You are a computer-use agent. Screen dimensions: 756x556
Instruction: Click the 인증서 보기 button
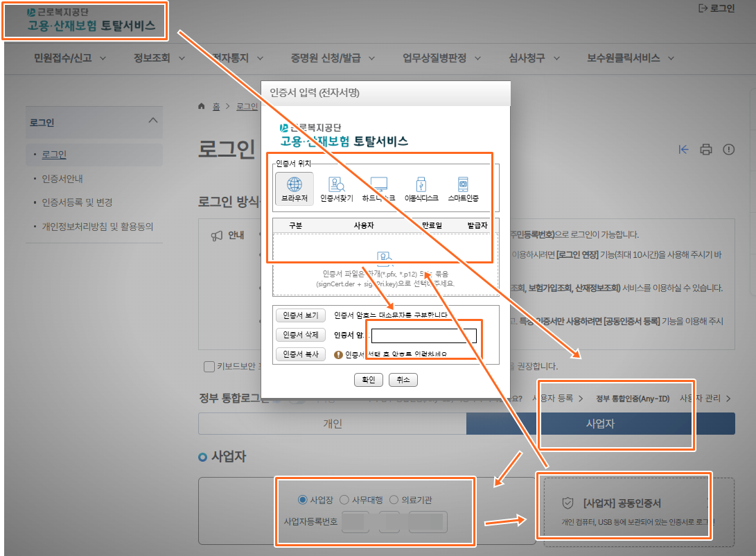pos(300,315)
